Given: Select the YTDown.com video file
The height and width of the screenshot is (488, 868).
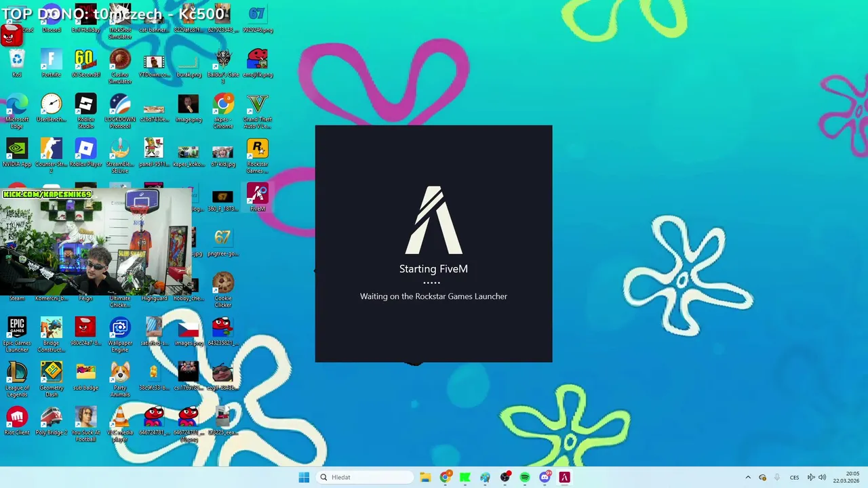Looking at the screenshot, I should point(155,64).
